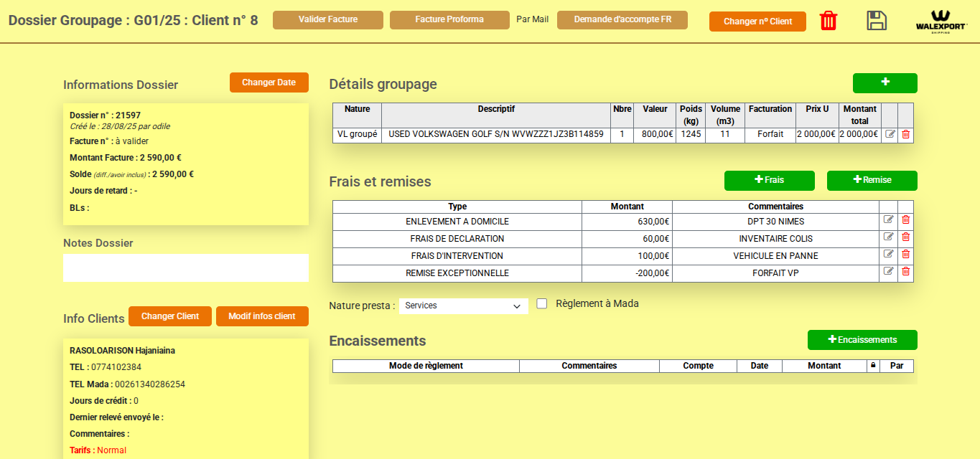Click the save (floppy disk) icon
Image resolution: width=980 pixels, height=459 pixels.
point(877,21)
